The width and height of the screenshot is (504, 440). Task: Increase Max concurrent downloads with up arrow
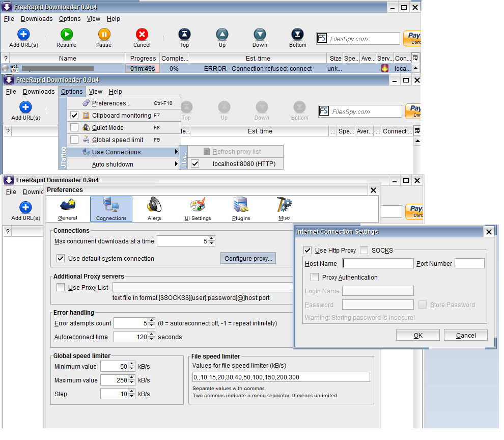[x=212, y=238]
